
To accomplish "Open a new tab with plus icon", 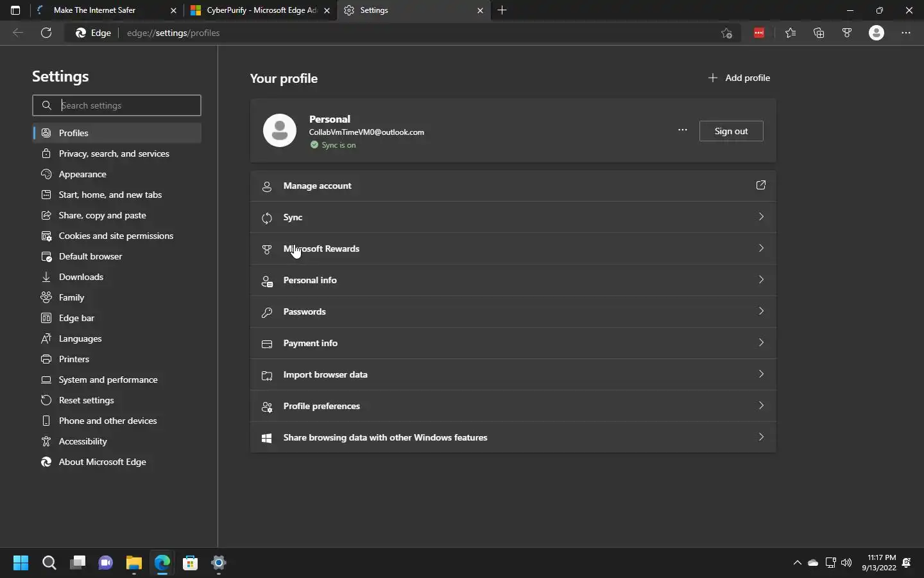I will pos(502,10).
